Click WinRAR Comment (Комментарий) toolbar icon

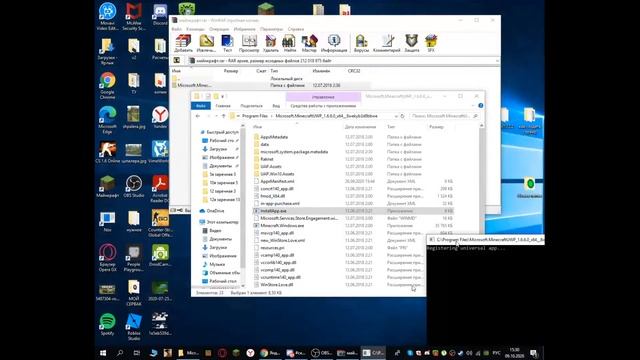tap(387, 43)
